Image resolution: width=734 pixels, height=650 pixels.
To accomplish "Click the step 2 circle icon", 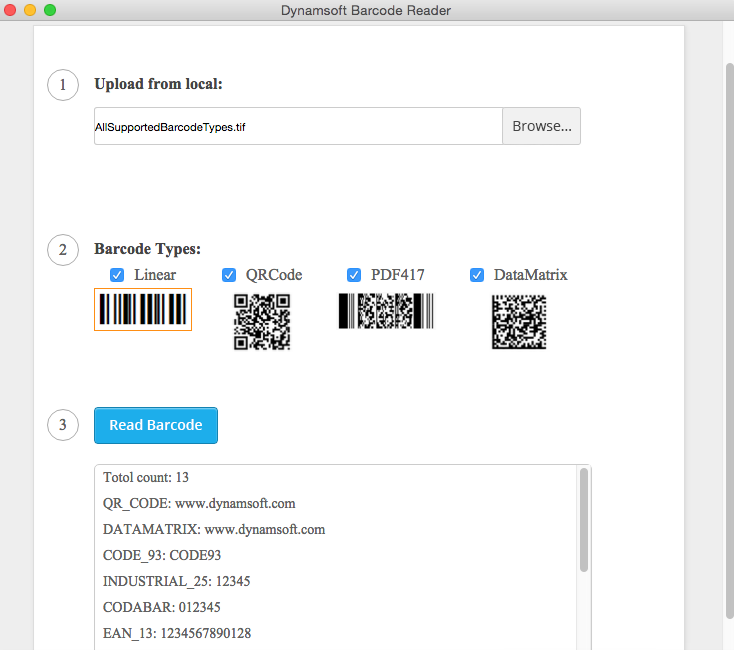I will pyautogui.click(x=63, y=249).
